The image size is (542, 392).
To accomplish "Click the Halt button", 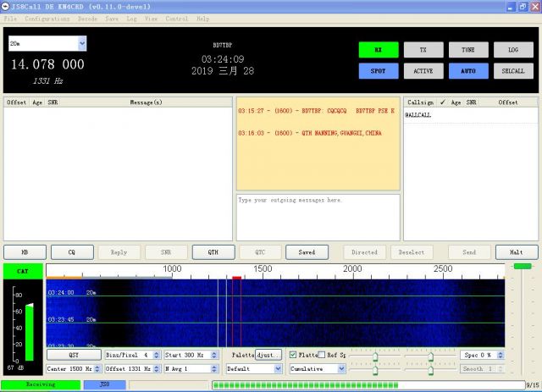I will pos(517,252).
